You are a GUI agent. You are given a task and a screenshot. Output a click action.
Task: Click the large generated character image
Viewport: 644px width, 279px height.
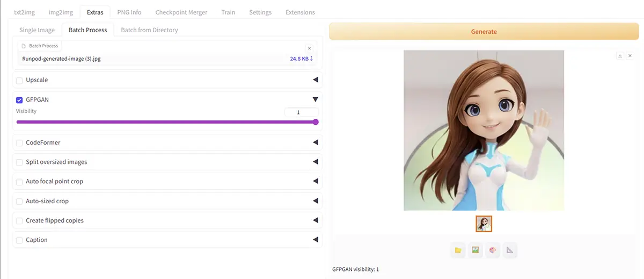click(484, 130)
